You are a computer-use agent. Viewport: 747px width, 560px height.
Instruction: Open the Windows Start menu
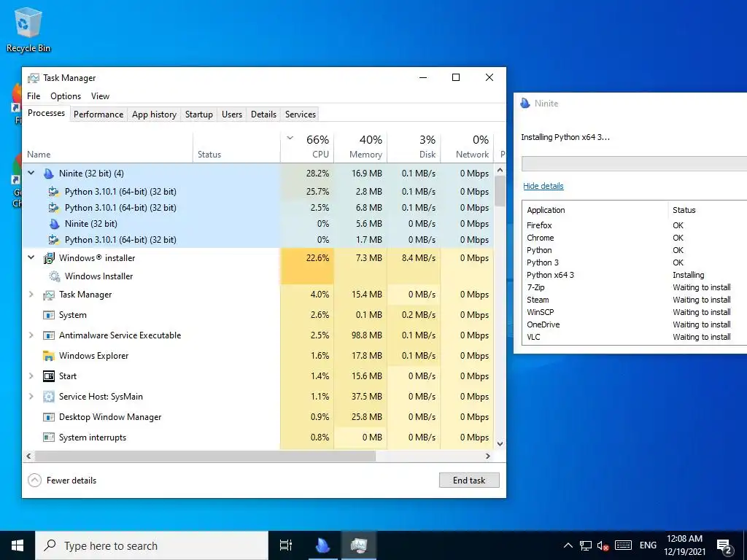(18, 545)
